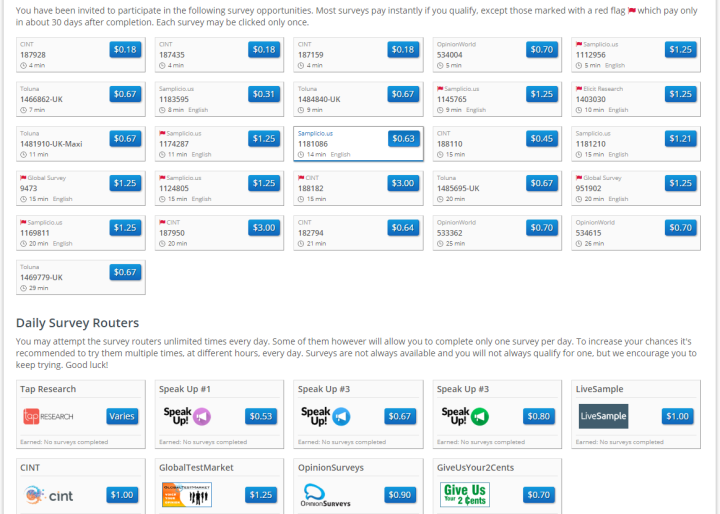Click $1.25 button for GlobalTestMarket

point(261,495)
